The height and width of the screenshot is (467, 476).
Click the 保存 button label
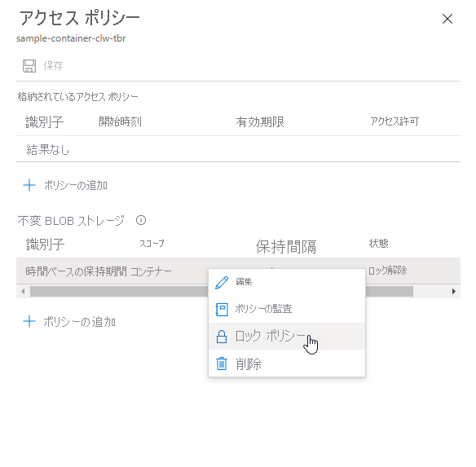(x=54, y=65)
